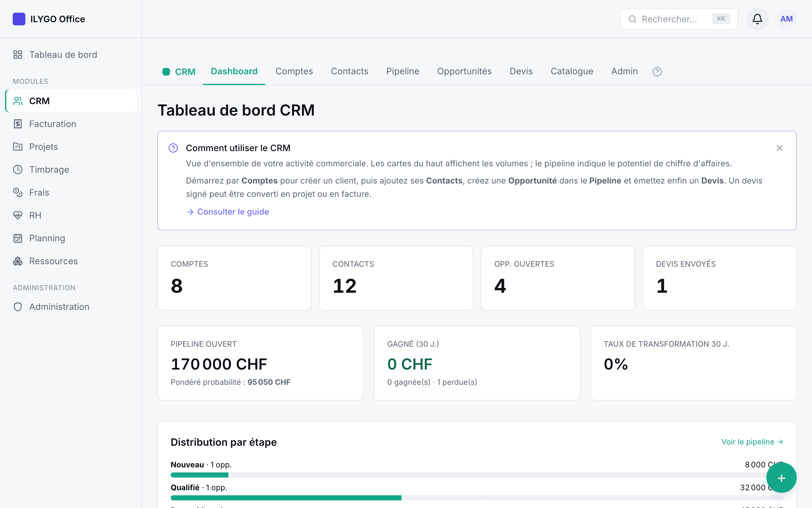The width and height of the screenshot is (812, 508).
Task: Open help icon next to Admin tab
Action: click(657, 71)
